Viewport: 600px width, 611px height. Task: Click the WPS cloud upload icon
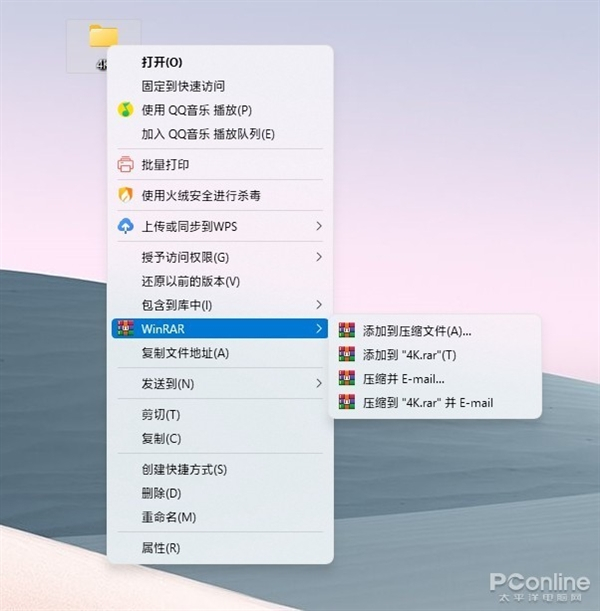click(125, 226)
